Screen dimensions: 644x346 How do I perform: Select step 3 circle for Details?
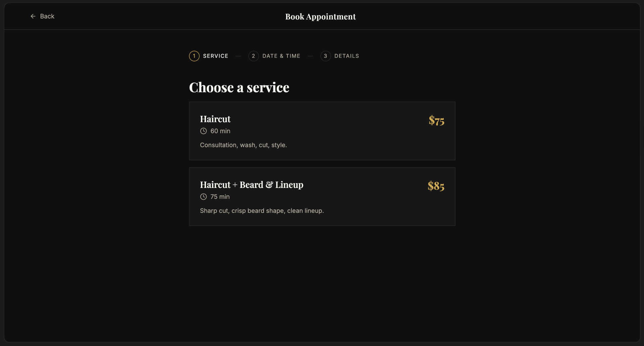click(x=326, y=56)
